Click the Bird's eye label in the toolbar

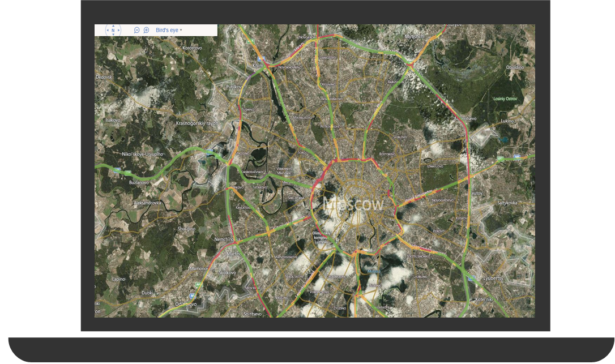pos(166,29)
